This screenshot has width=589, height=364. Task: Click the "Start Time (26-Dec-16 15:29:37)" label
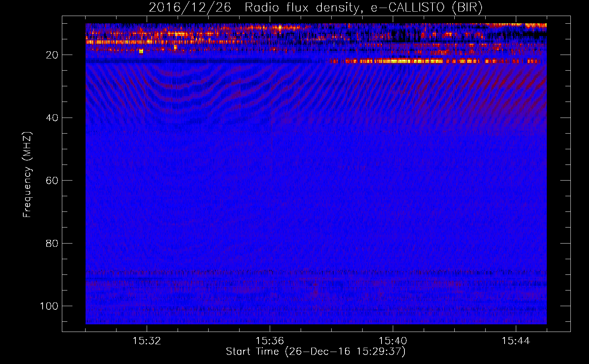[316, 352]
